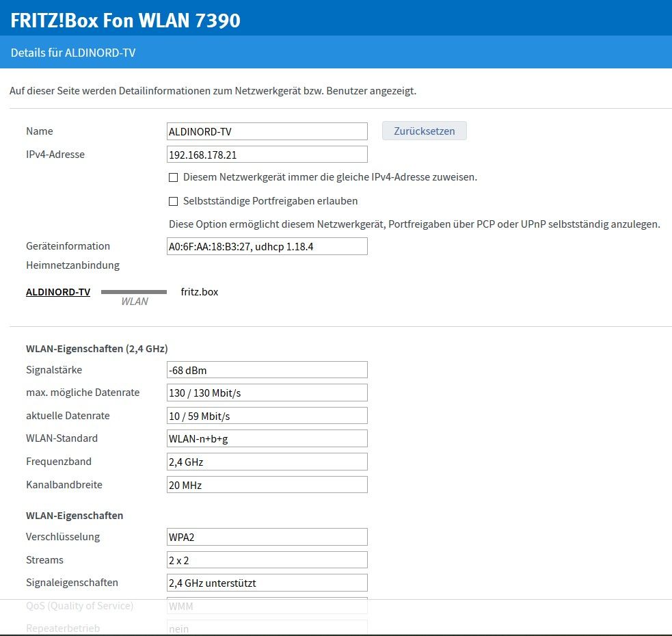Click the Frequenzband field showing 2,4 GHz
Viewport: 672px width, 636px height.
pos(267,462)
